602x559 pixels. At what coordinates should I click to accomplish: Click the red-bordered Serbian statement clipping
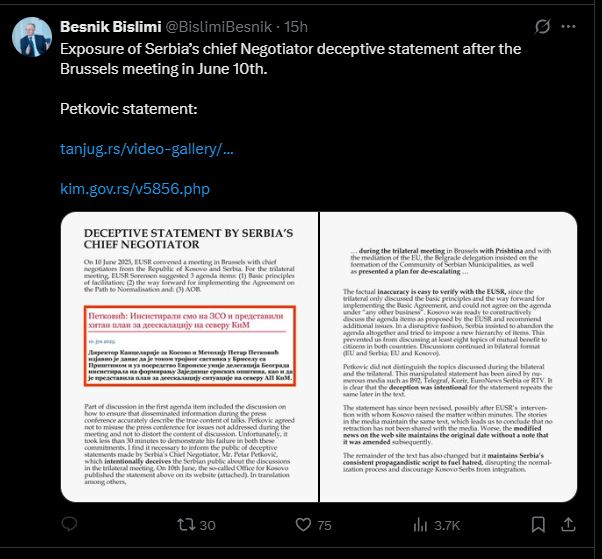click(190, 346)
